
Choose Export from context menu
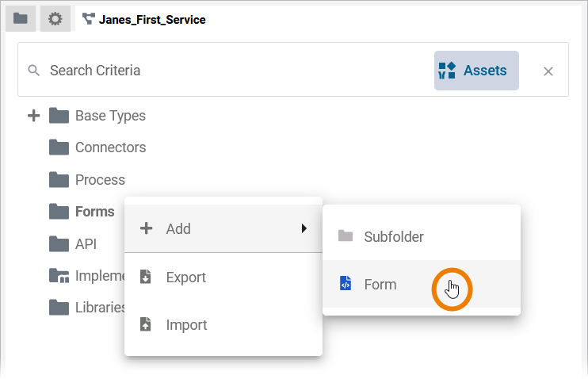[x=186, y=277]
